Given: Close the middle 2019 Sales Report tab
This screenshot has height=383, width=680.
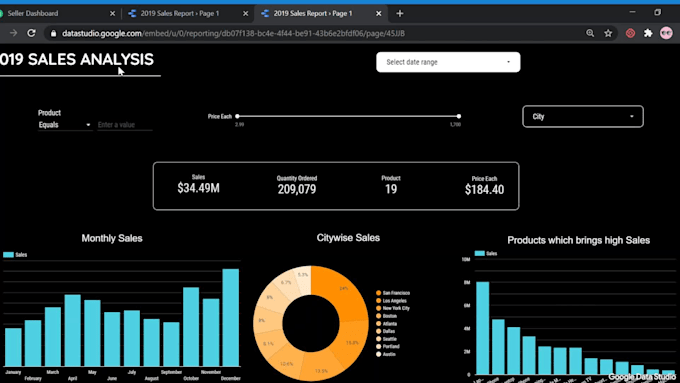Looking at the screenshot, I should coord(245,14).
